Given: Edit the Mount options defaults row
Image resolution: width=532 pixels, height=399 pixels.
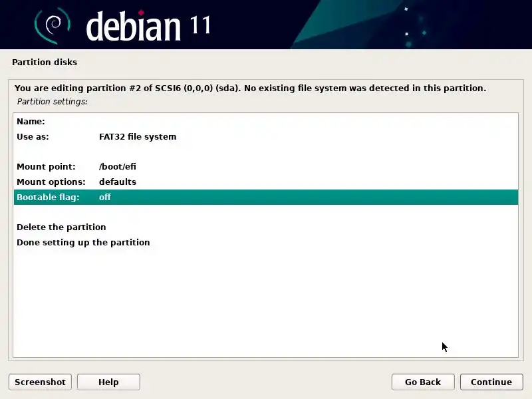Looking at the screenshot, I should pos(265,182).
